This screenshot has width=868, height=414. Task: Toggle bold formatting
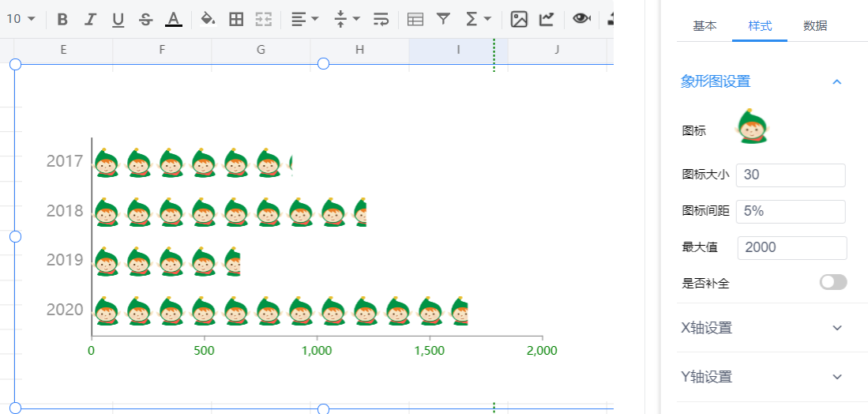[62, 20]
